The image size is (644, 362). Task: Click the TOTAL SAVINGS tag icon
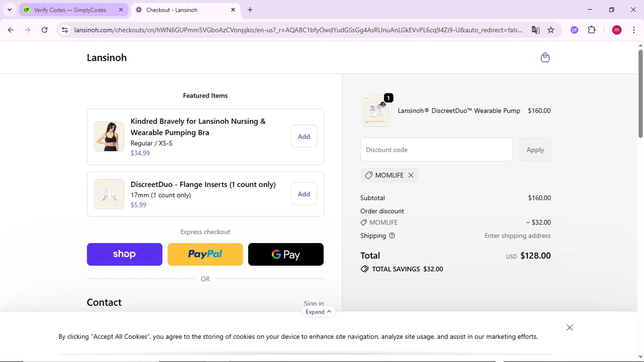click(365, 269)
